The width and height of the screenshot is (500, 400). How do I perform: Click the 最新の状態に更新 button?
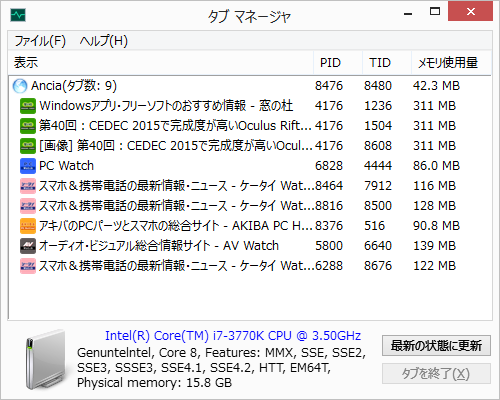tap(436, 346)
